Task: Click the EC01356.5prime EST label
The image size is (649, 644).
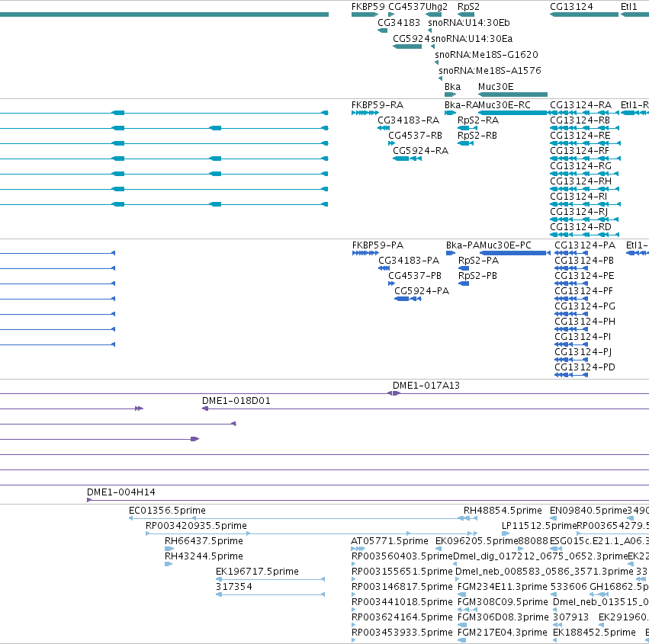Action: (167, 511)
